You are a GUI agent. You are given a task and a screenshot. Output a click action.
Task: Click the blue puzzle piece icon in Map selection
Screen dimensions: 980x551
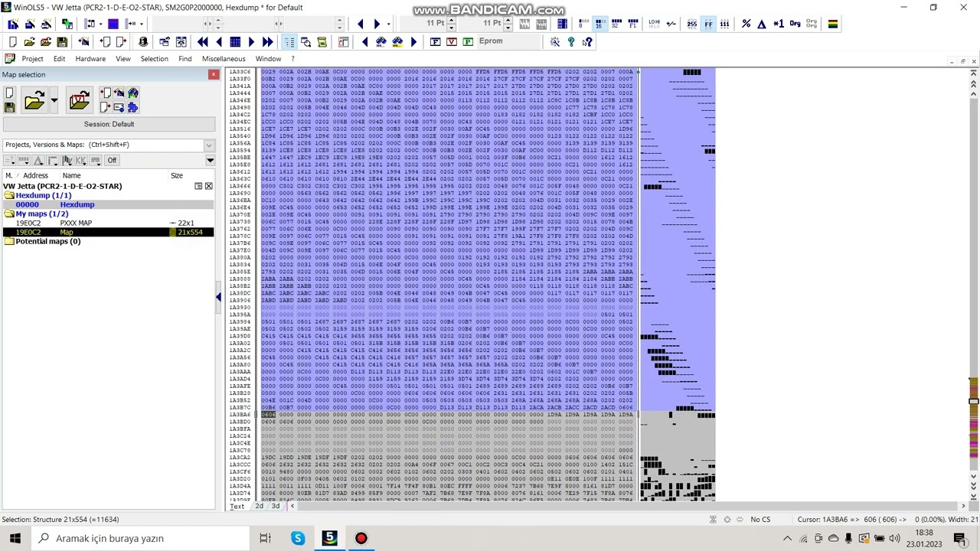click(132, 107)
